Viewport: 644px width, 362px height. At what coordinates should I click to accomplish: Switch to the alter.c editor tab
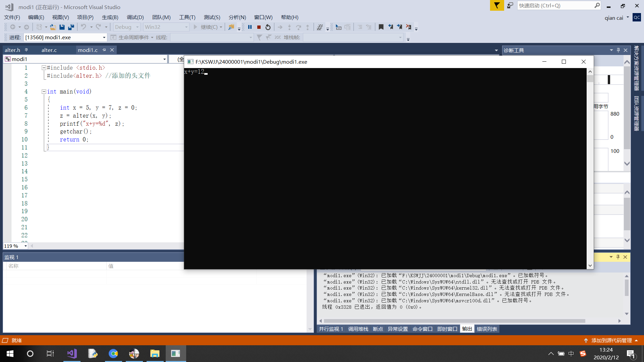49,50
